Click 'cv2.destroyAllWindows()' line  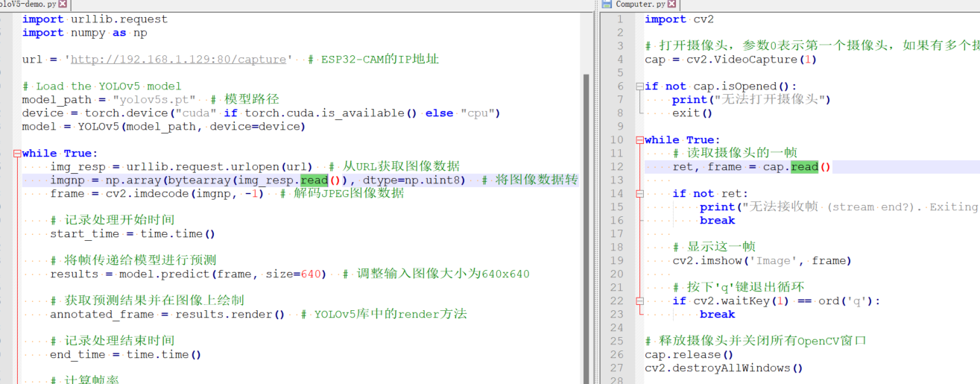pyautogui.click(x=724, y=368)
